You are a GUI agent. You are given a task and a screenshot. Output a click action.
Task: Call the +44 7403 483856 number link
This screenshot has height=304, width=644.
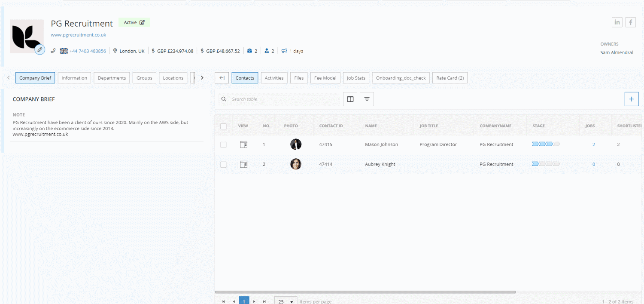pos(88,51)
